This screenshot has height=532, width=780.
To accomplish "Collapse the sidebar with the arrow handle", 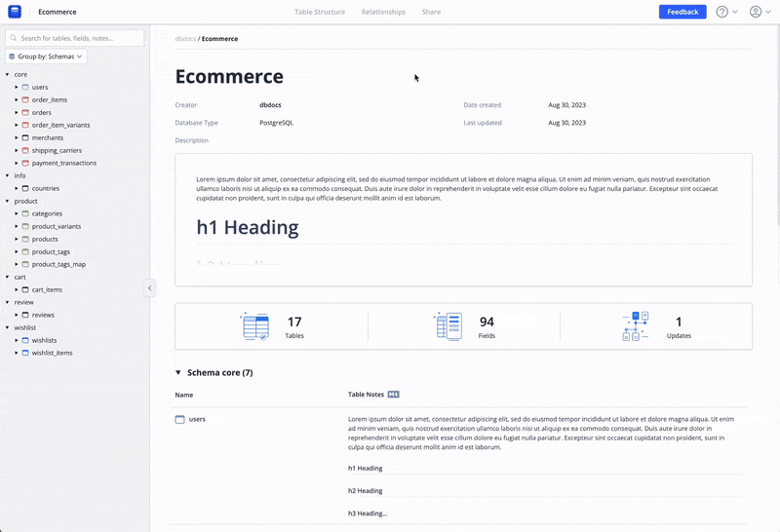I will (150, 287).
